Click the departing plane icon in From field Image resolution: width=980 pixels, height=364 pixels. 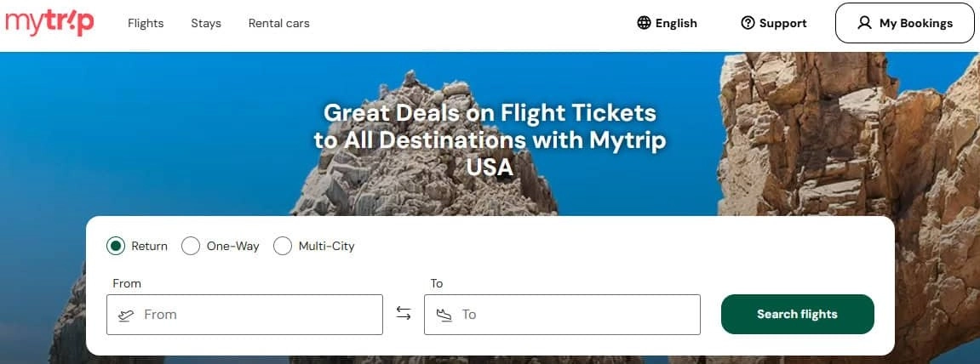tap(126, 315)
